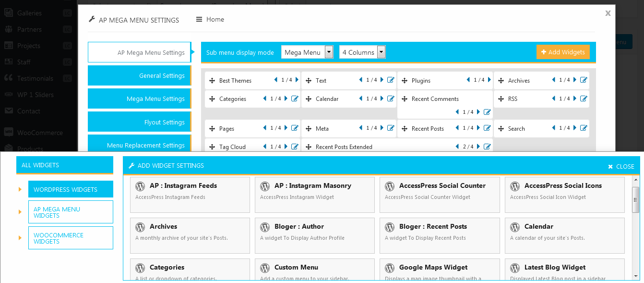Open the Flyout Settings tab
This screenshot has height=283, width=644.
(x=139, y=122)
